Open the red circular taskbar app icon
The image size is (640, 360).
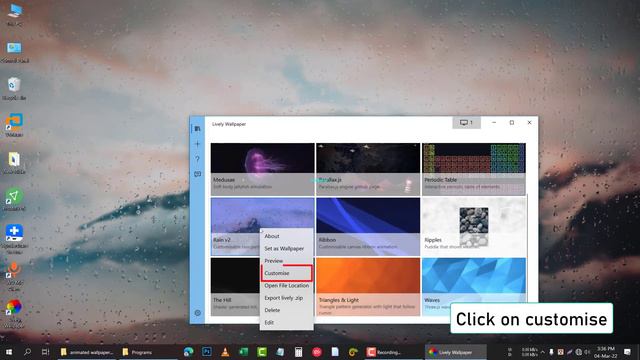(317, 352)
